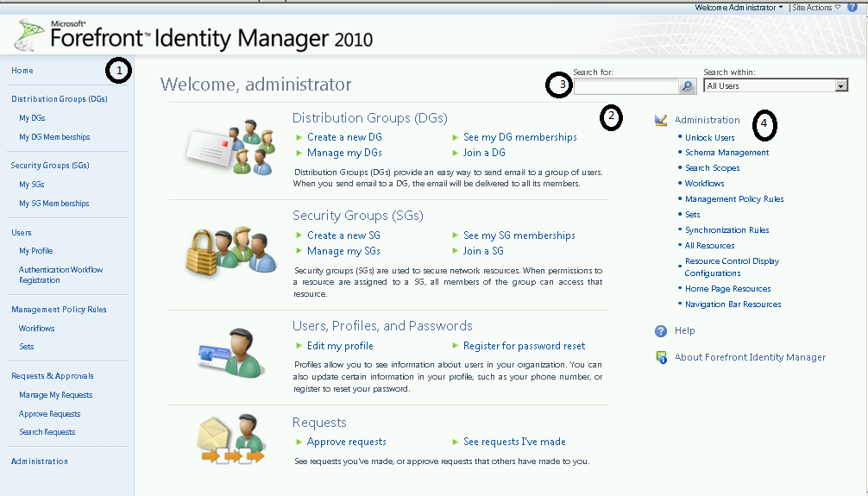Image resolution: width=868 pixels, height=496 pixels.
Task: Open Sets in left sidebar
Action: 26,347
